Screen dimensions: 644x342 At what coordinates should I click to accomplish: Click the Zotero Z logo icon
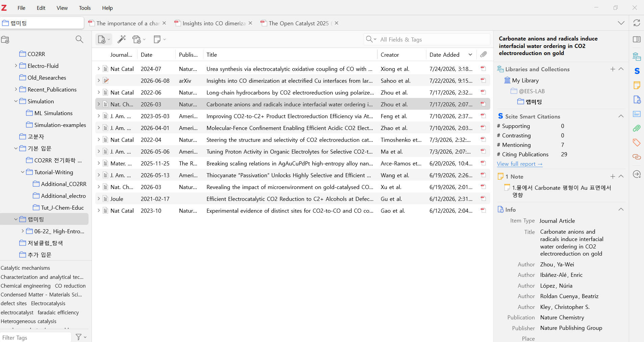coord(4,8)
